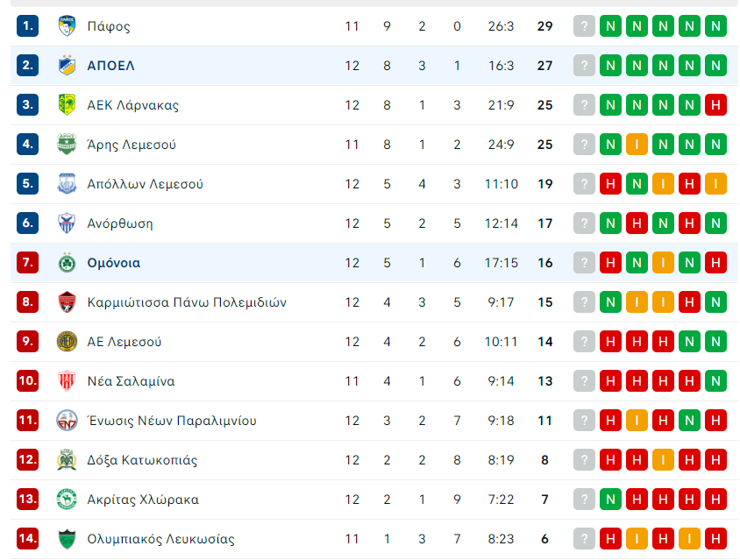Open the ΑΕΚ Λάρνακας crest icon
This screenshot has height=560, width=740.
click(x=67, y=105)
